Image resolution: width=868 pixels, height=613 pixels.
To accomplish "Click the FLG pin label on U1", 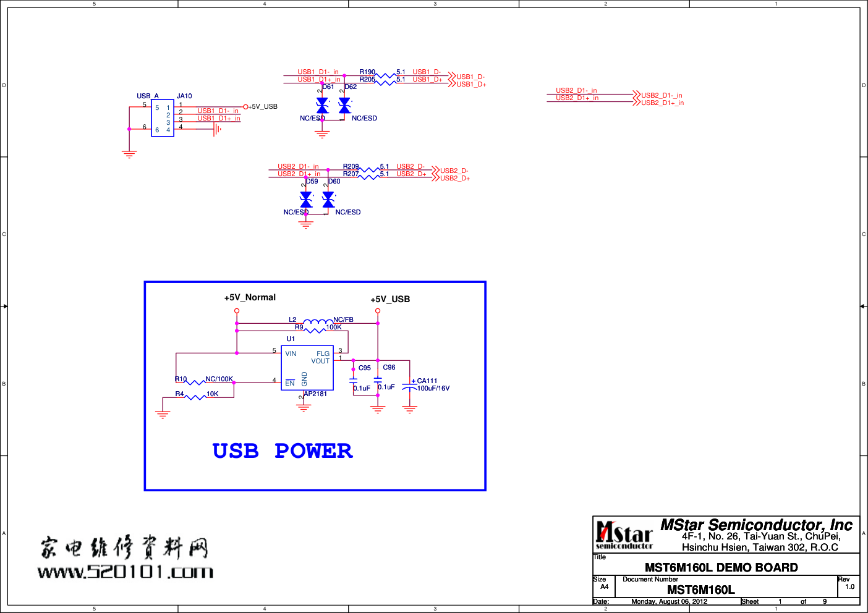I will pos(323,353).
